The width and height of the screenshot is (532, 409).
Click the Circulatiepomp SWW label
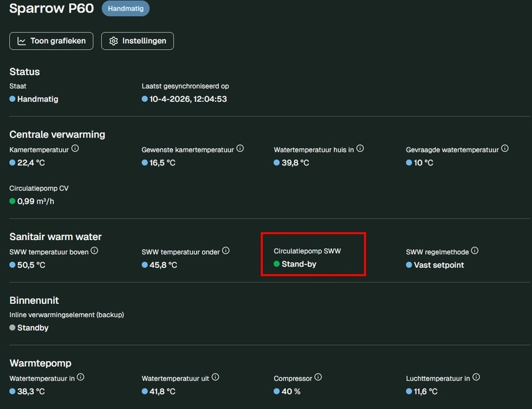point(307,251)
